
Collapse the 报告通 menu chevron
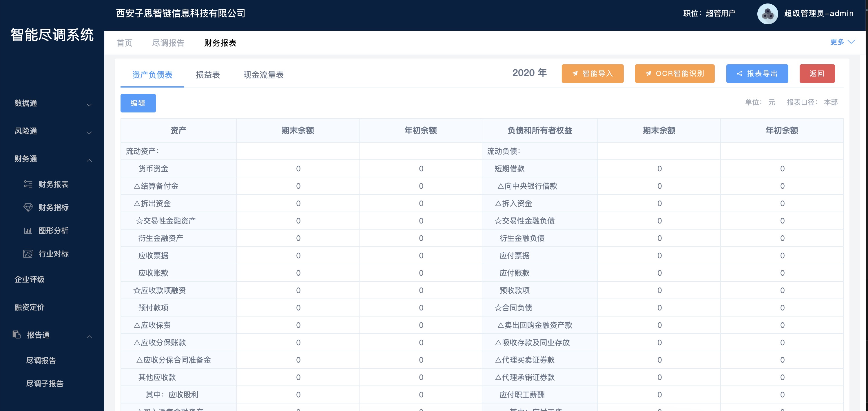pyautogui.click(x=89, y=337)
